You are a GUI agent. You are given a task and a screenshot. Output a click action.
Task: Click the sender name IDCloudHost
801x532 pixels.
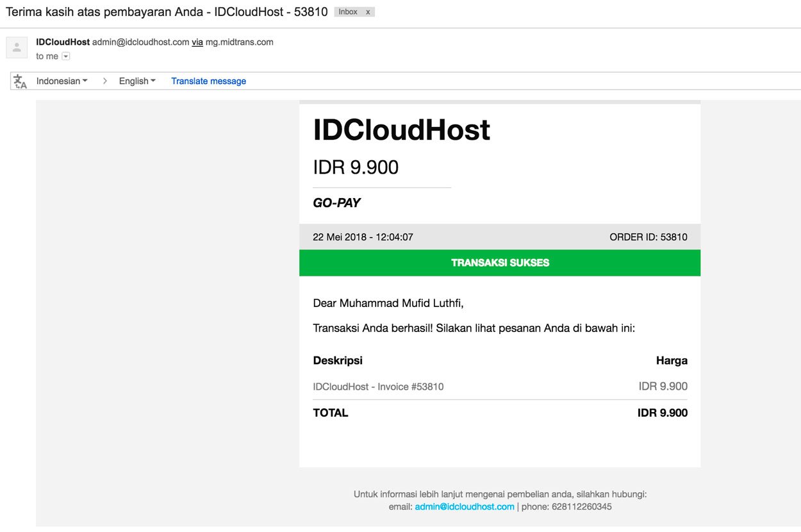pos(62,42)
